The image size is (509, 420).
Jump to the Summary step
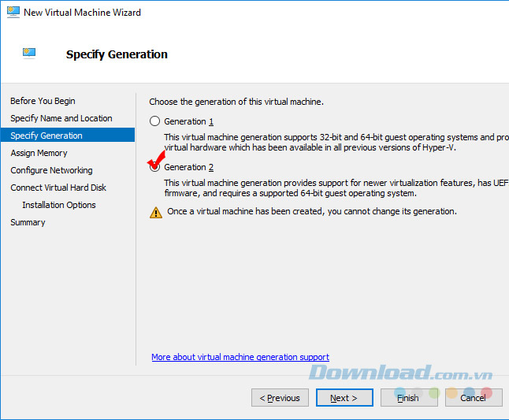28,222
